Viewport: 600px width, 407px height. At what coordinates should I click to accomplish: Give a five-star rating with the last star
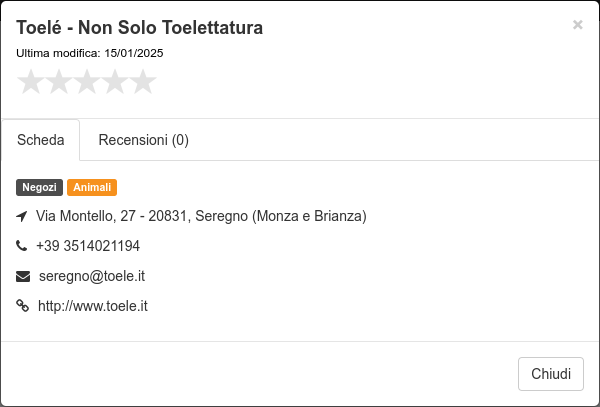tap(143, 81)
